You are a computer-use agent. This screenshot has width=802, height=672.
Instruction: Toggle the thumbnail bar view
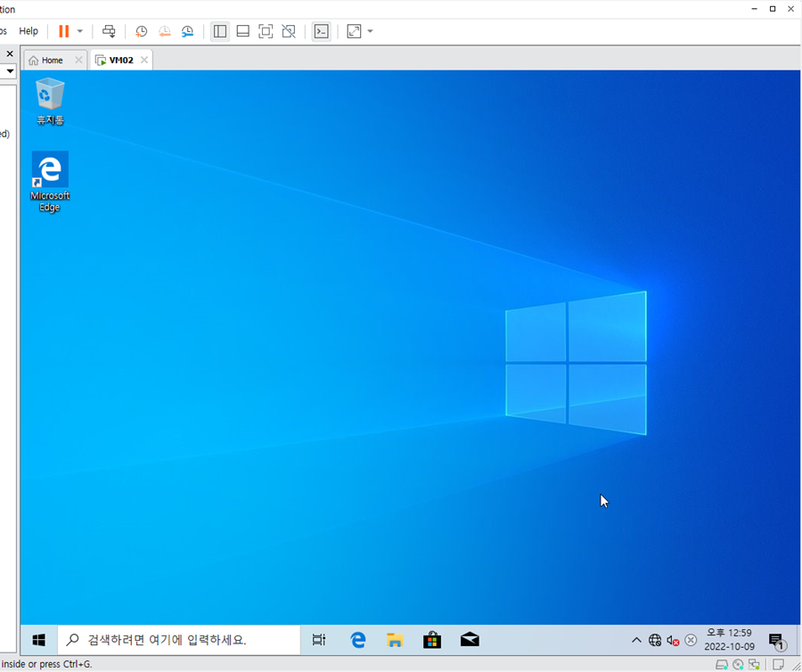tap(243, 31)
